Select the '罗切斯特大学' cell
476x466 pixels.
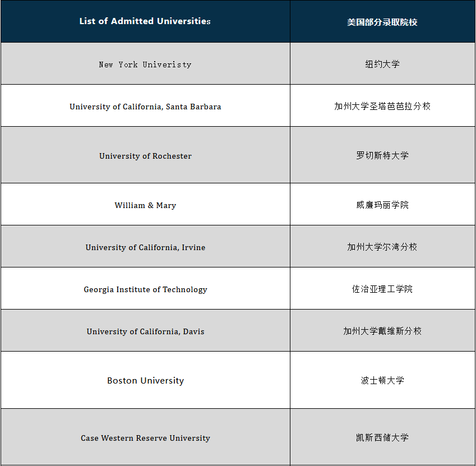[x=382, y=155]
